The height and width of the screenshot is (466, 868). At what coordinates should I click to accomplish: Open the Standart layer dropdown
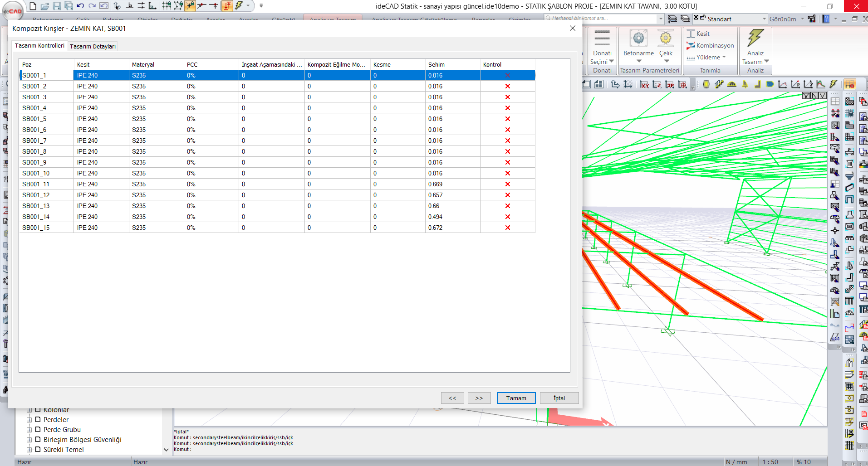point(764,19)
